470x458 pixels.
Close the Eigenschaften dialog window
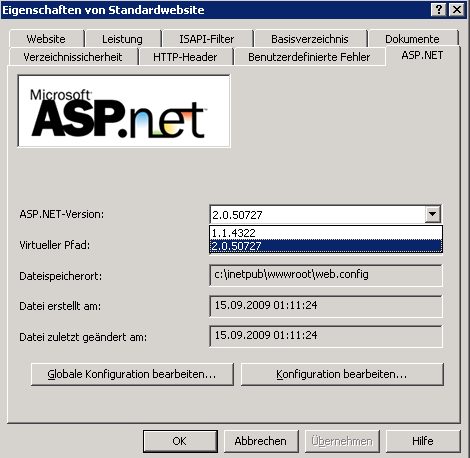click(x=457, y=10)
